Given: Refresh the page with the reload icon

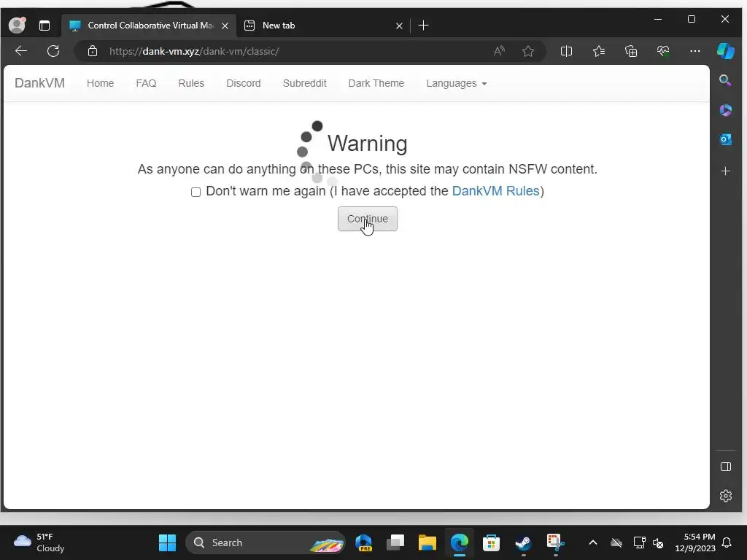Looking at the screenshot, I should 53,51.
